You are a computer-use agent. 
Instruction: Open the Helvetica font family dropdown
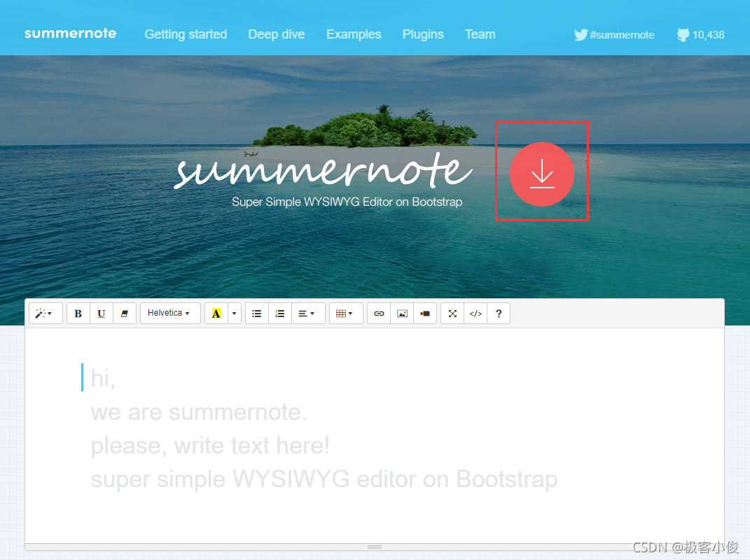pos(169,313)
